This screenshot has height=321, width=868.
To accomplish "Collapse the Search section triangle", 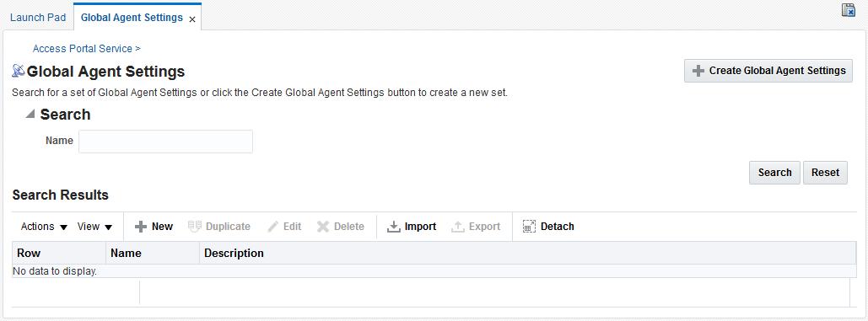I will [30, 114].
